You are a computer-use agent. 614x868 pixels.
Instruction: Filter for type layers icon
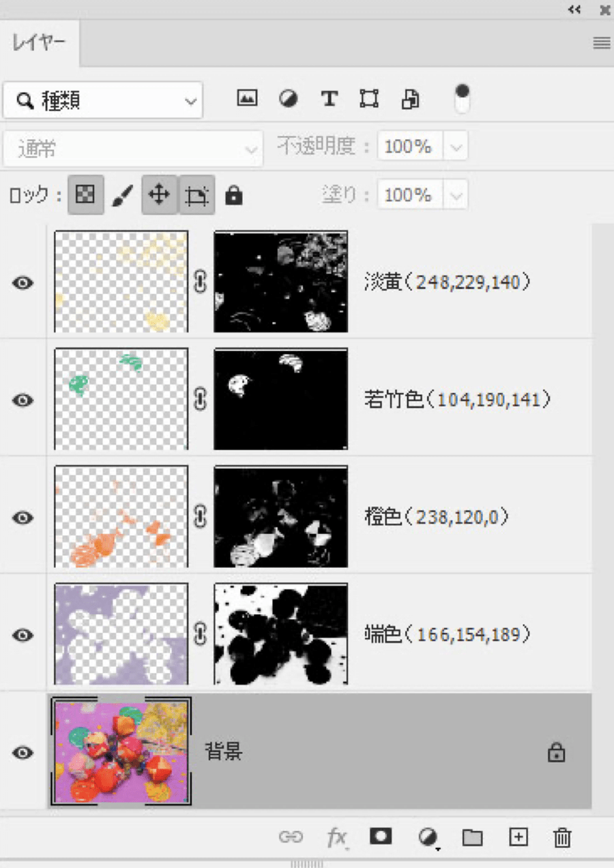[x=330, y=100]
